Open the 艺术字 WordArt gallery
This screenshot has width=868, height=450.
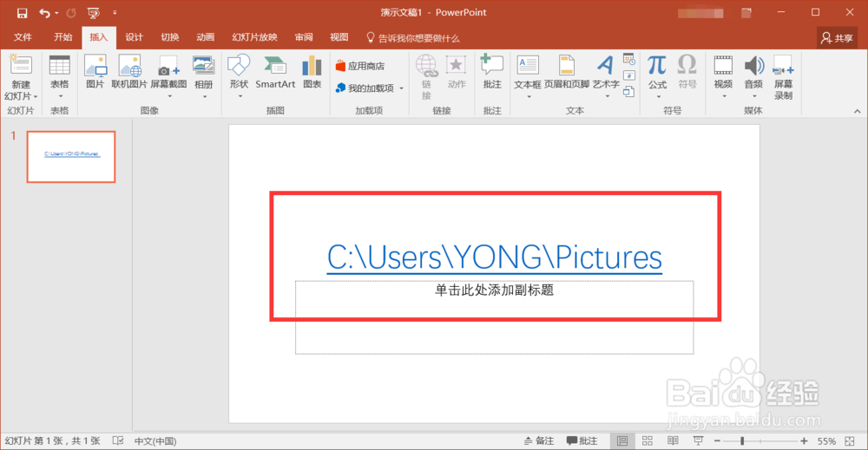pyautogui.click(x=606, y=77)
